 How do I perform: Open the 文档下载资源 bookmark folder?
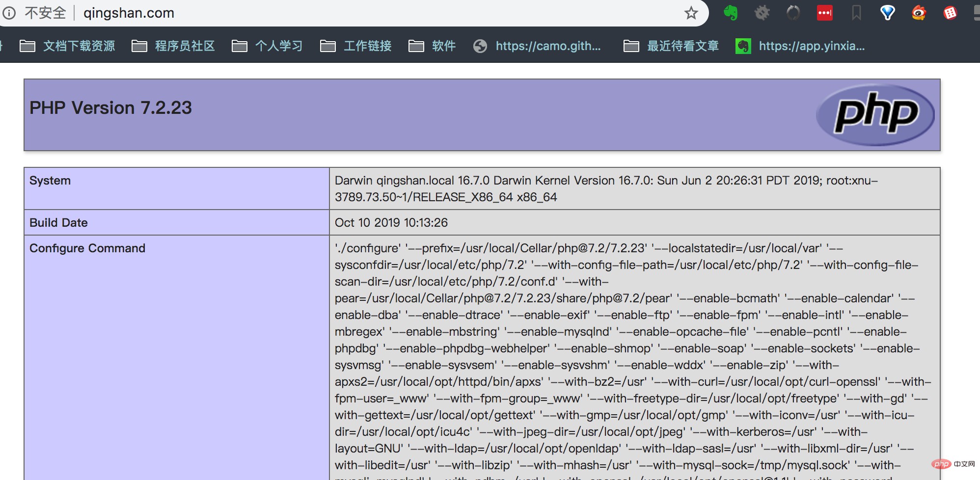click(67, 46)
